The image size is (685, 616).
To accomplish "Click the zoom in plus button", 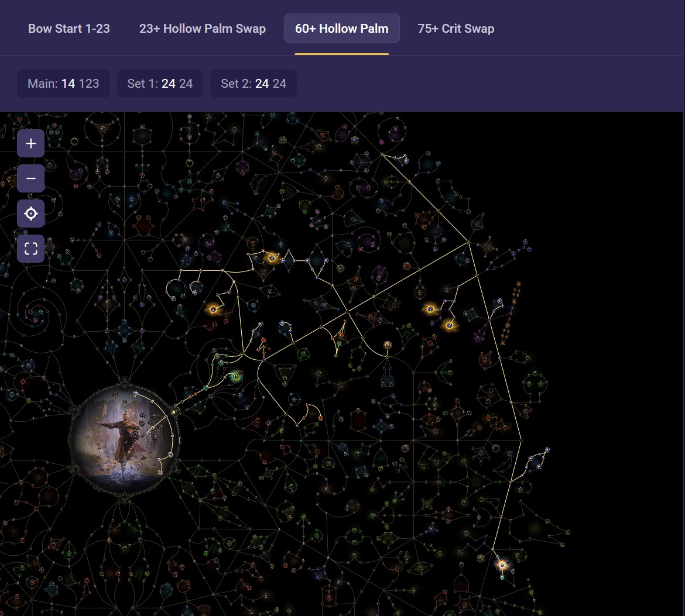I will pos(31,143).
